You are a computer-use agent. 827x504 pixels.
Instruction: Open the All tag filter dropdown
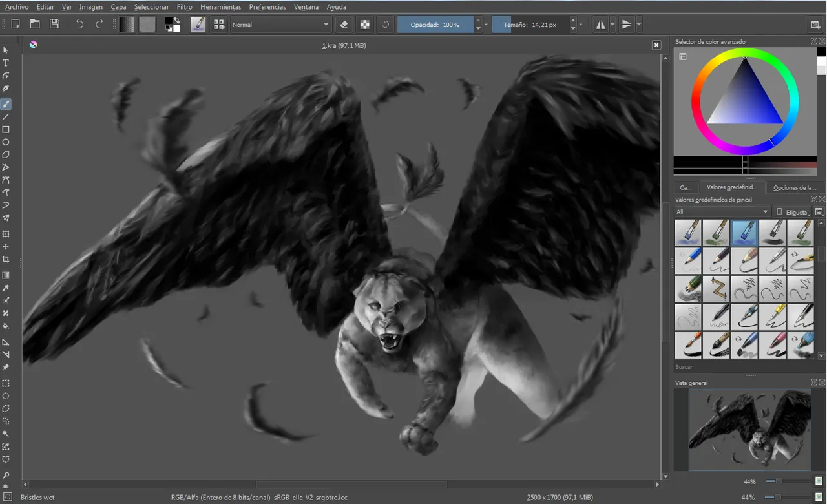pos(722,211)
